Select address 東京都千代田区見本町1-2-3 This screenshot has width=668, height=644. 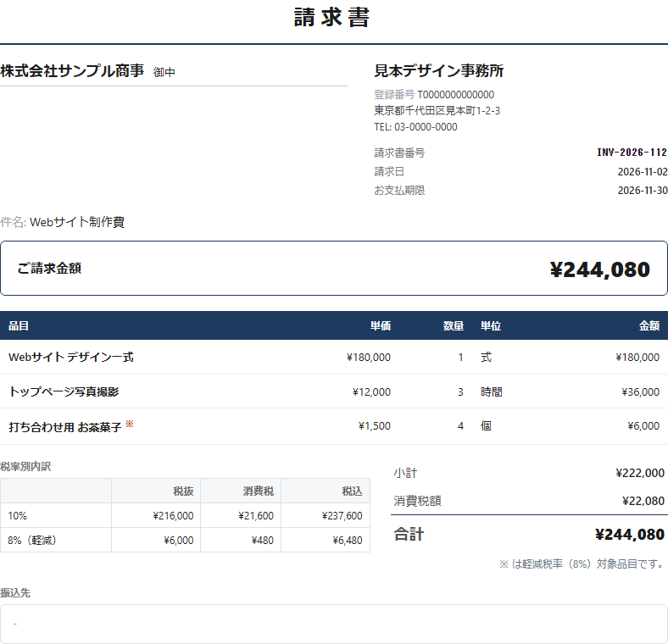point(437,111)
